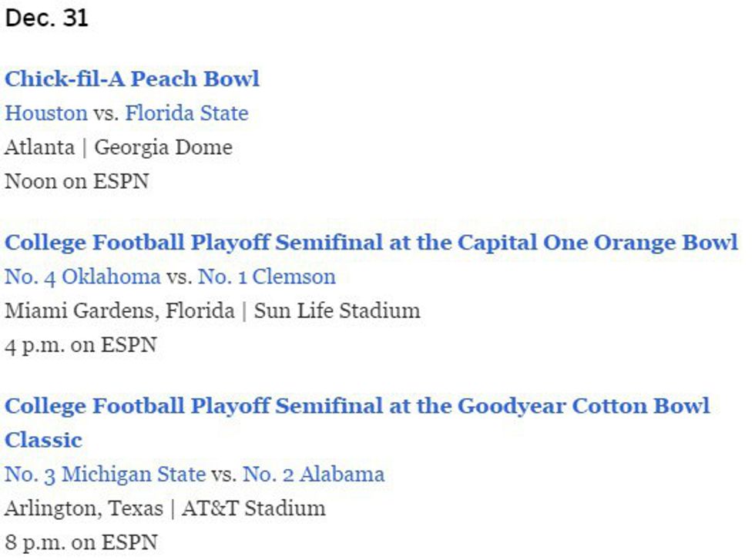Screen dimensions: 755x560
Task: Click the No. 3 Michigan State link
Action: (105, 474)
